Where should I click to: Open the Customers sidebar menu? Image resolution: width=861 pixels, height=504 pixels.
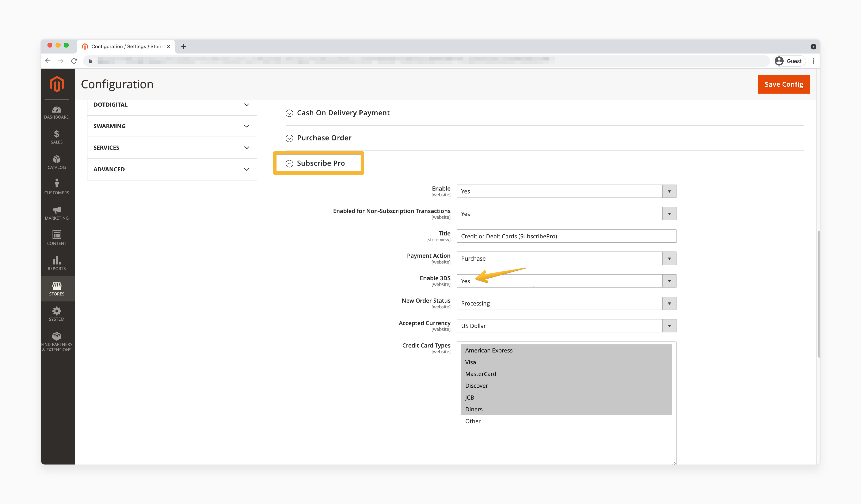pos(57,187)
